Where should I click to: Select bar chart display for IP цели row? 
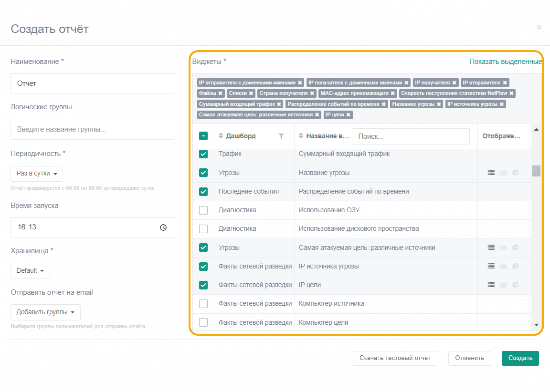pyautogui.click(x=503, y=285)
